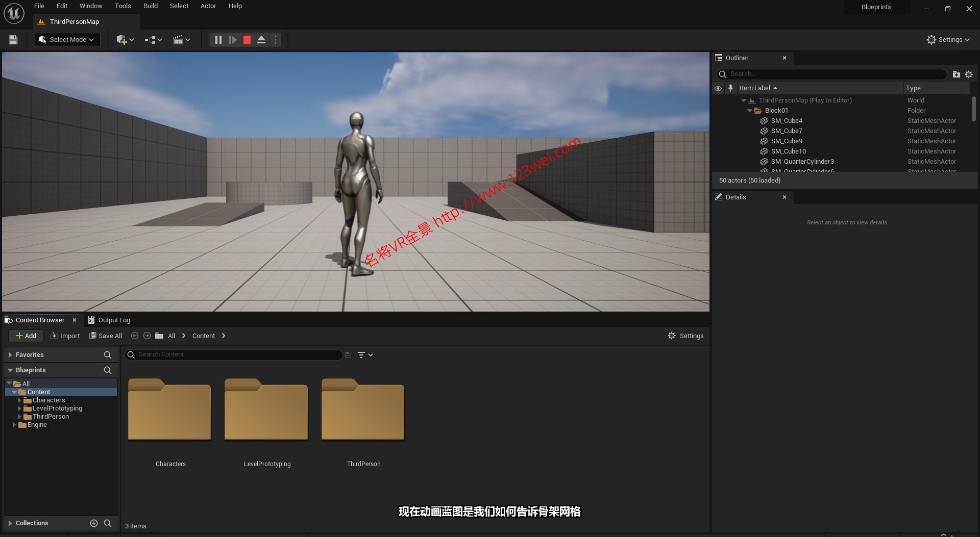This screenshot has width=980, height=537.
Task: Open the ThirdPerson folder thumbnail
Action: (363, 411)
